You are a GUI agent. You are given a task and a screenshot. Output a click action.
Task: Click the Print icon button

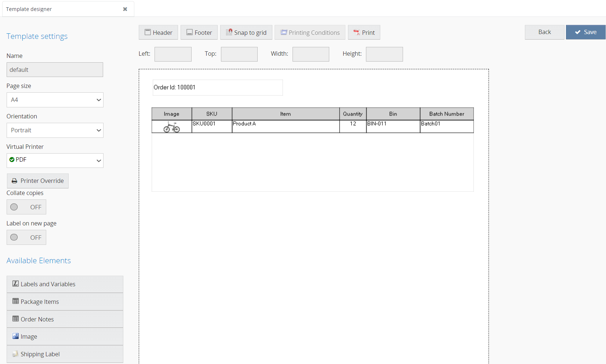[356, 32]
